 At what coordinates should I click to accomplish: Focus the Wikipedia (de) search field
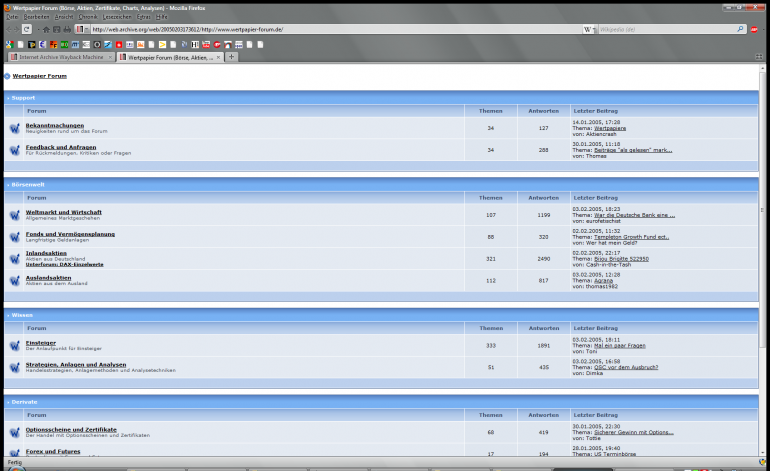(666, 29)
